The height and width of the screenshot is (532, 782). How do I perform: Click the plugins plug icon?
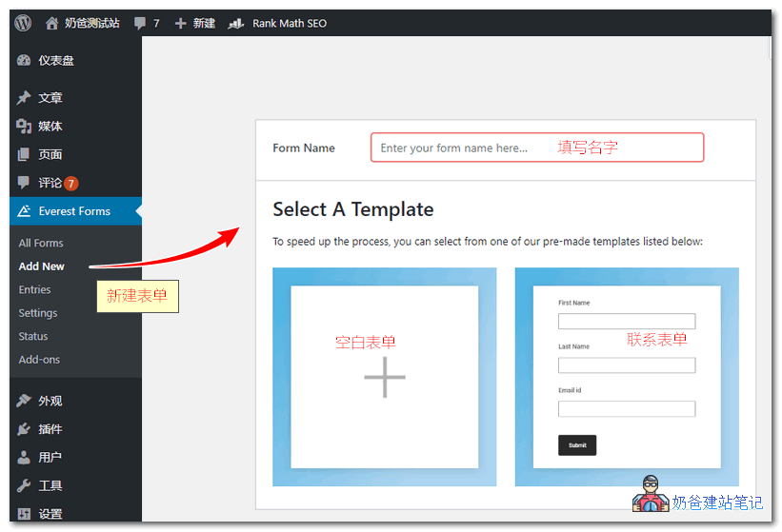(x=25, y=429)
